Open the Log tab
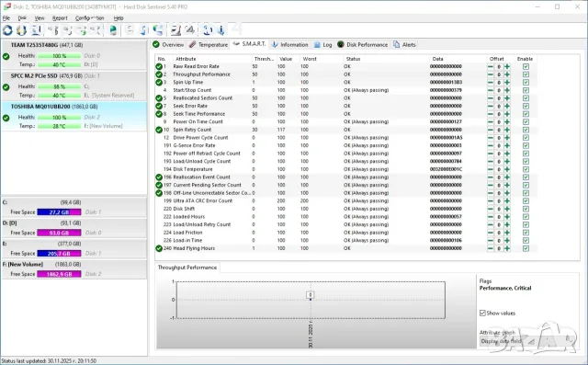The image size is (588, 365). 322,45
